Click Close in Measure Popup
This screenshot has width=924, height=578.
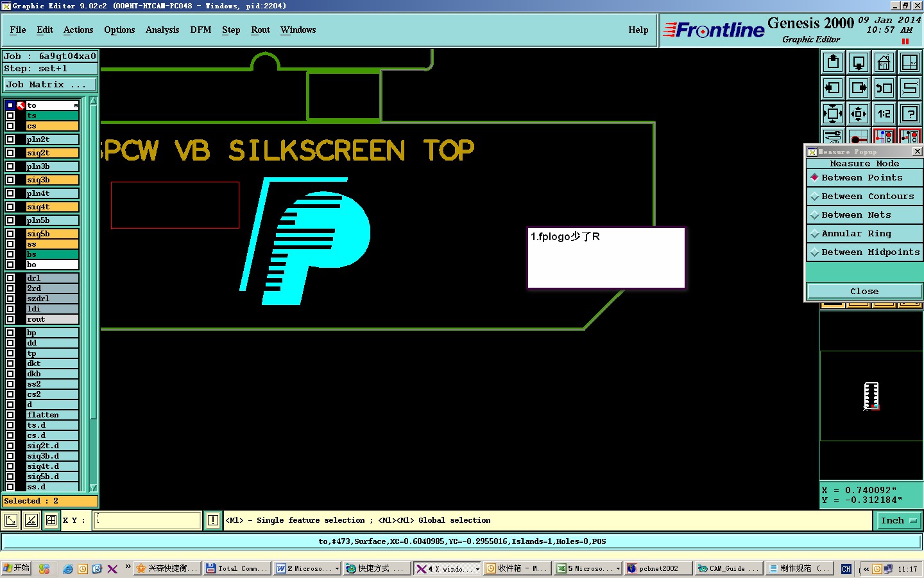click(864, 292)
